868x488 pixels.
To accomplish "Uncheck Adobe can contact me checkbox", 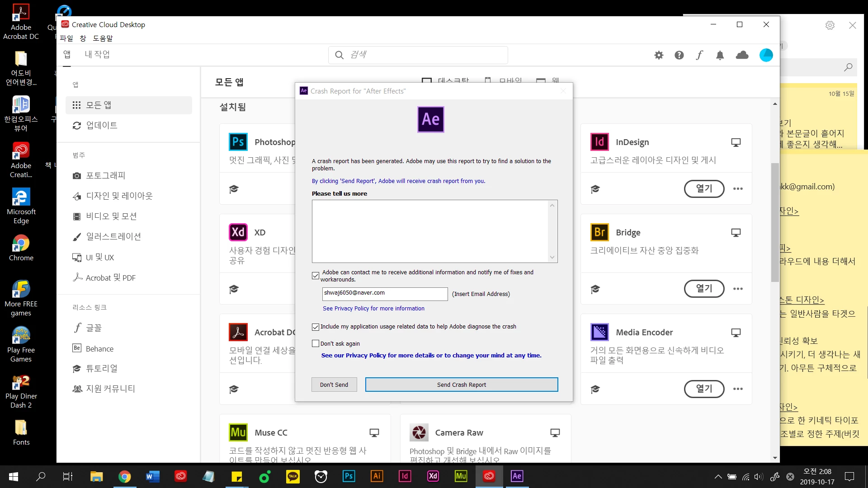I will (316, 276).
